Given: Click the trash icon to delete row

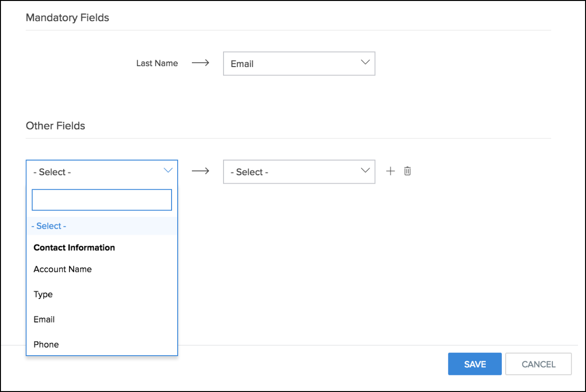Looking at the screenshot, I should click(407, 171).
